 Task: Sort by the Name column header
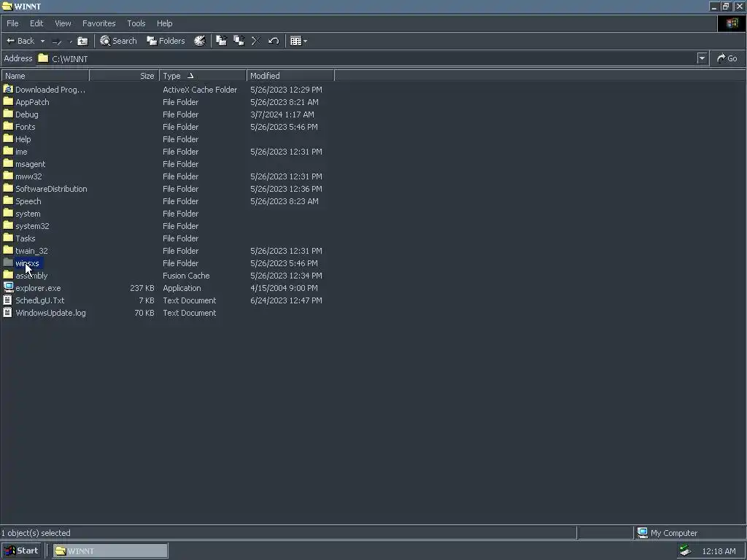click(45, 76)
